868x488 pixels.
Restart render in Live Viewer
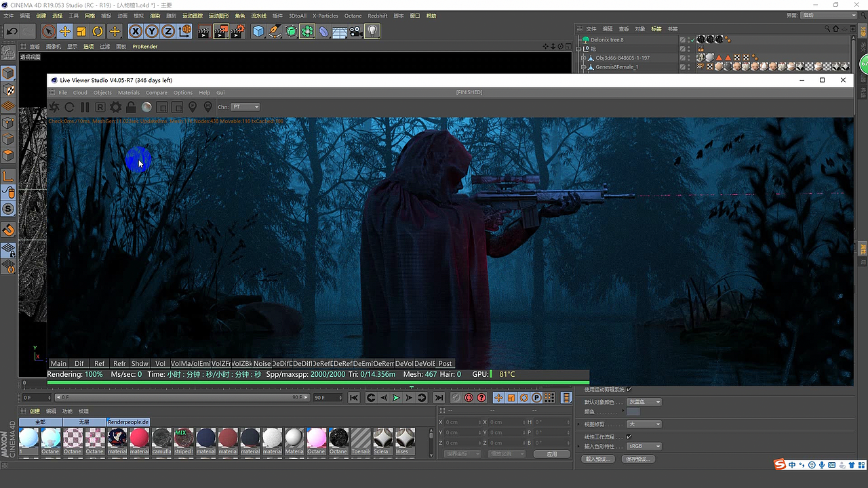click(x=69, y=107)
